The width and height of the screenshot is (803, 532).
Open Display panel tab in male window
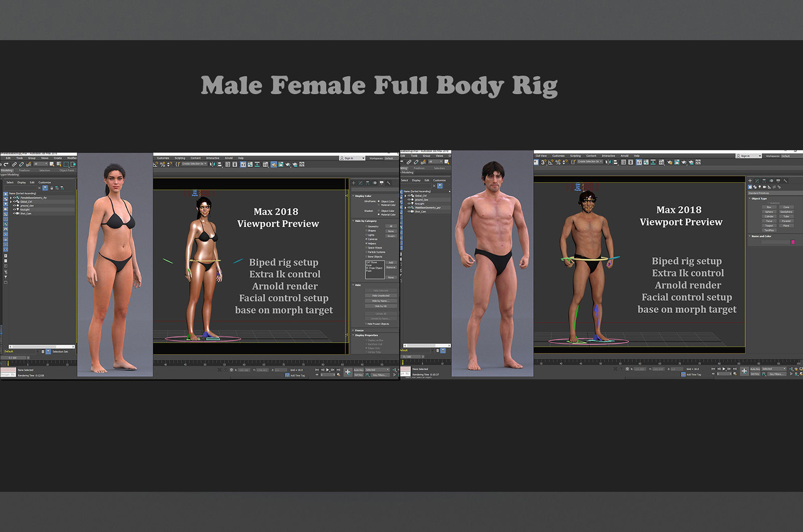pyautogui.click(x=778, y=181)
